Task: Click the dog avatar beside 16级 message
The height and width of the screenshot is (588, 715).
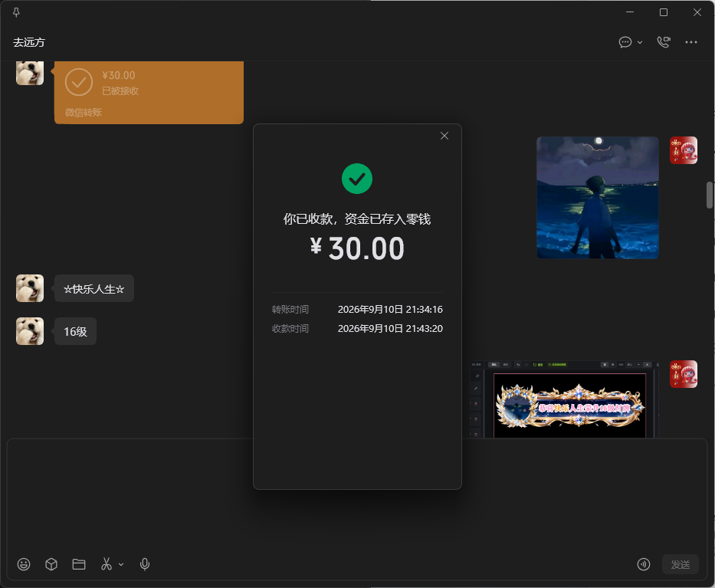Action: [x=30, y=331]
